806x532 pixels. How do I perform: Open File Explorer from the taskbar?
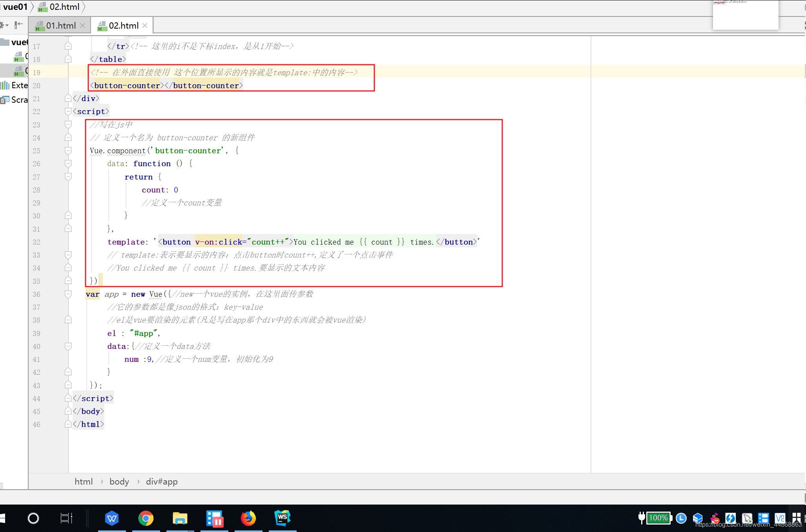[x=180, y=518]
